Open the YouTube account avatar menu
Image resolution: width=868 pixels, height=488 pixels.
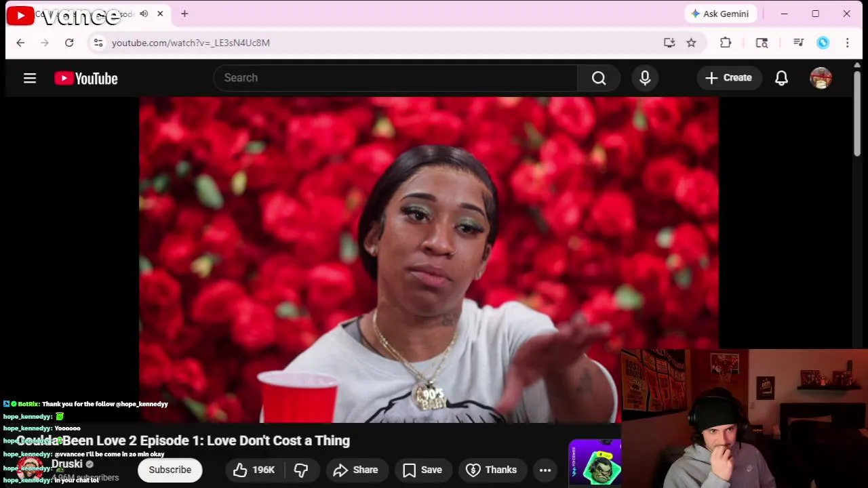pos(821,78)
